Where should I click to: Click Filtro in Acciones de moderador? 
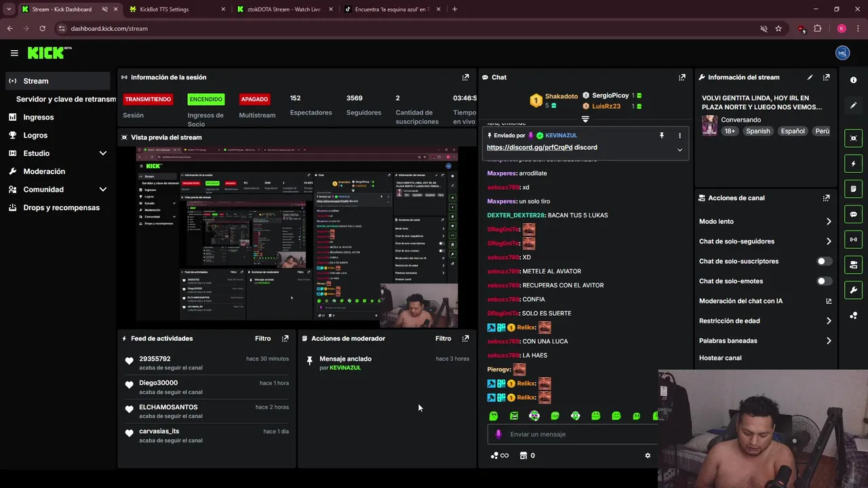[x=443, y=338]
